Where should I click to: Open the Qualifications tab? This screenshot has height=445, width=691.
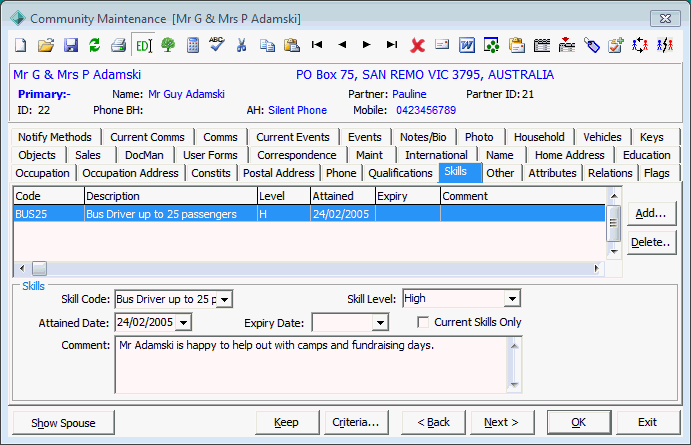[x=400, y=173]
